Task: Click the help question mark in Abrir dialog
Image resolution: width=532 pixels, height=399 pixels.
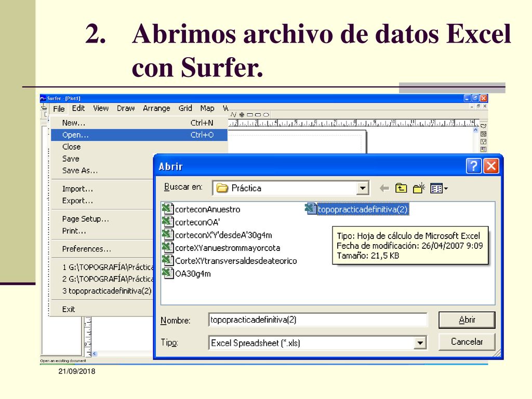Action: coord(474,166)
